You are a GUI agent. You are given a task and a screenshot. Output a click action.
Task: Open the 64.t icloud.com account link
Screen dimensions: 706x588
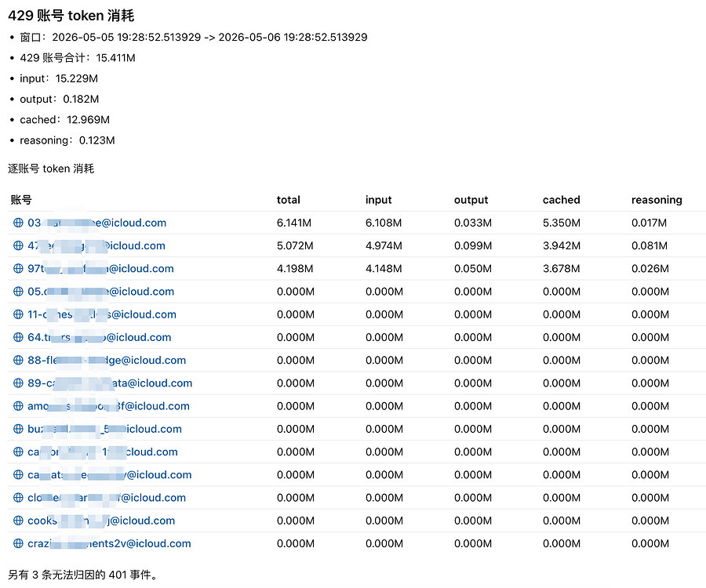100,337
